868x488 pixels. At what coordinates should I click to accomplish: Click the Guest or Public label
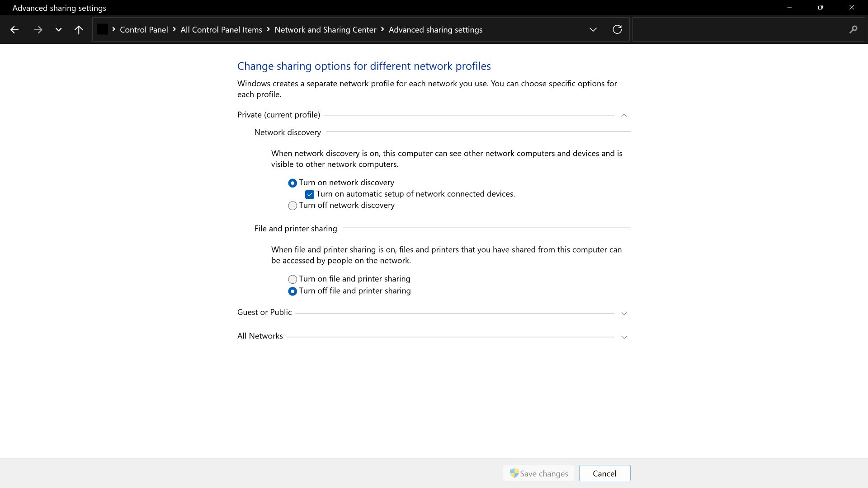click(264, 312)
